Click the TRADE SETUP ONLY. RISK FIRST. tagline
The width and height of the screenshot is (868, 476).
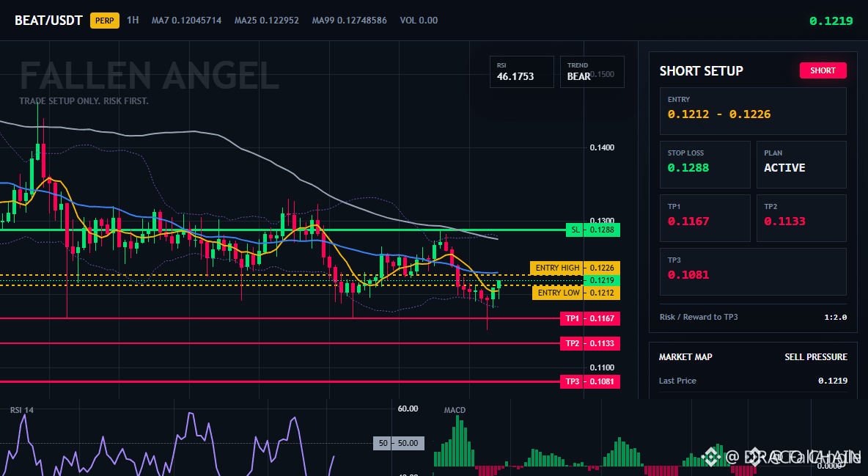point(84,101)
